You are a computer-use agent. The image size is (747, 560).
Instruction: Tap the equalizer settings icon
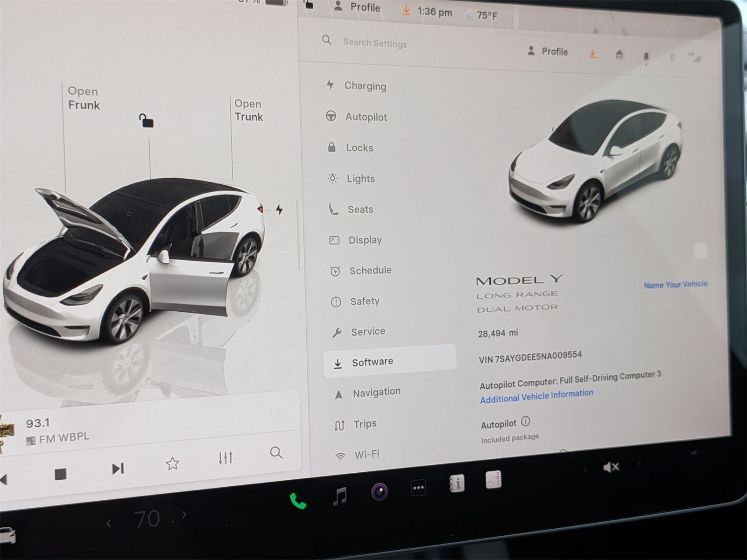point(226,458)
